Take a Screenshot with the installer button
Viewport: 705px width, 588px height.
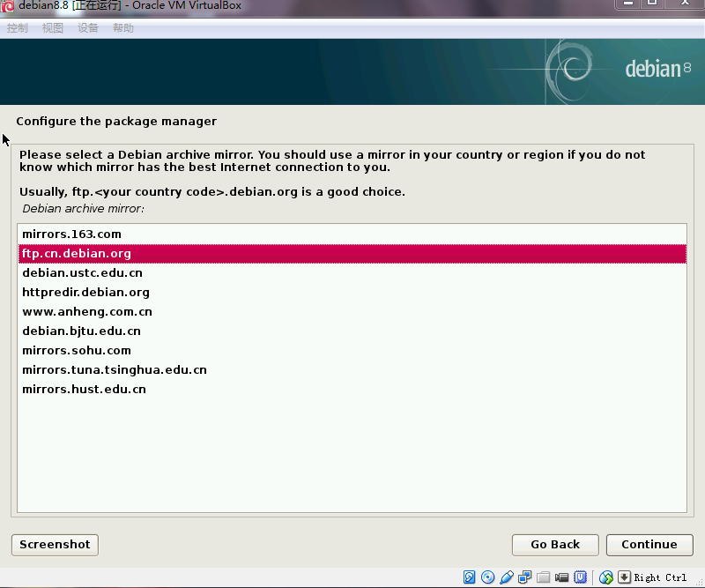coord(55,545)
